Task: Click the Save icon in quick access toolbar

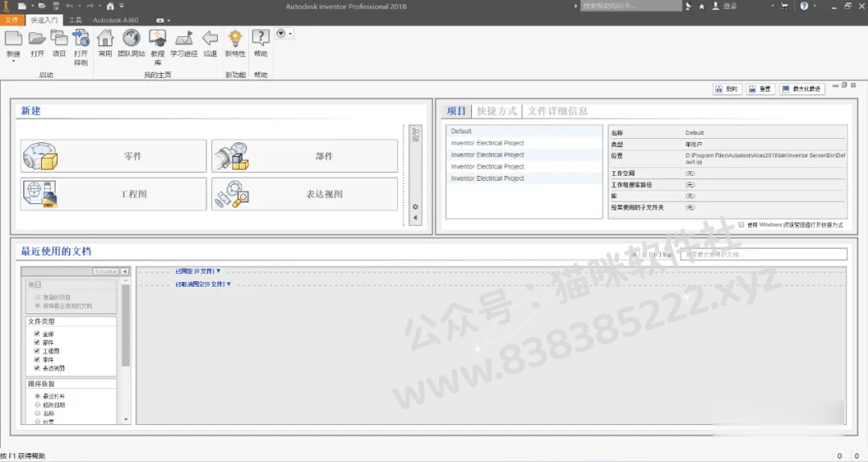Action: click(56, 6)
